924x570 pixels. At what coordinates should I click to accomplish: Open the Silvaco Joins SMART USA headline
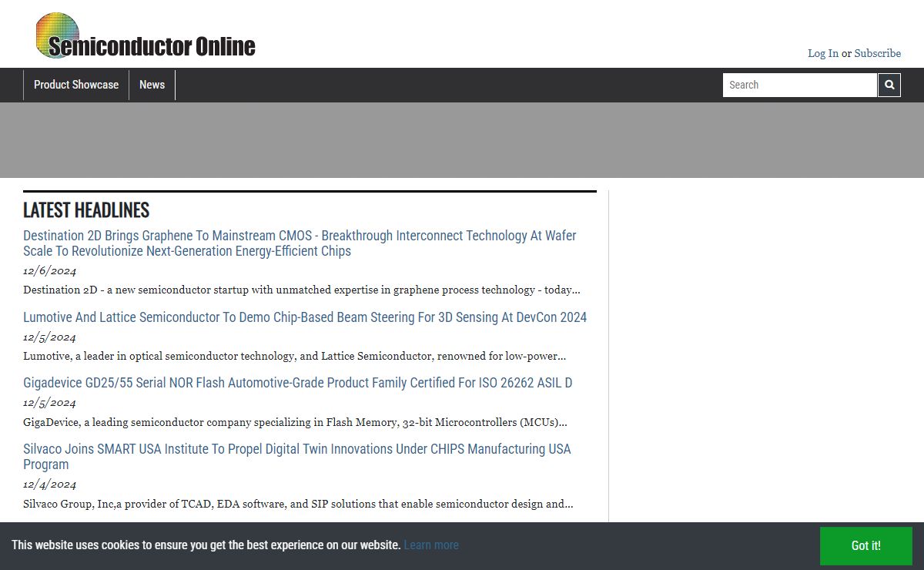click(297, 457)
